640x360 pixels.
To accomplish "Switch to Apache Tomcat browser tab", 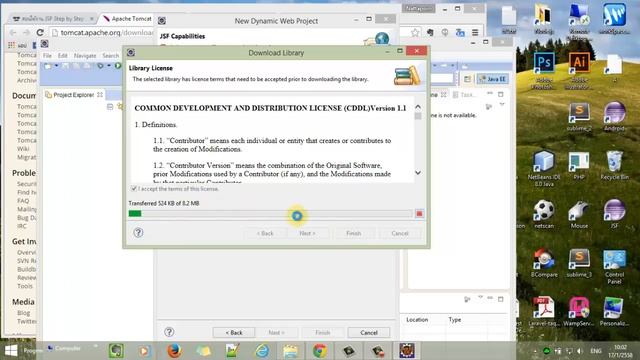I will pos(127,19).
